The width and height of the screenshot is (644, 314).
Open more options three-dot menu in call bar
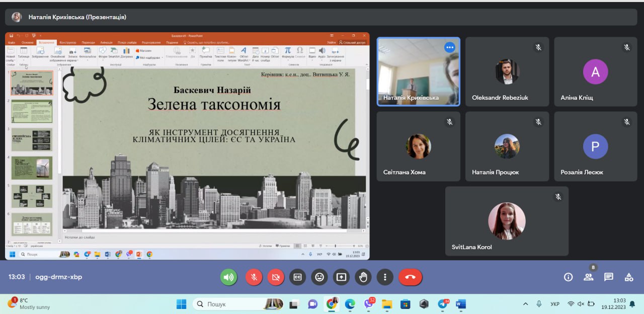point(385,277)
